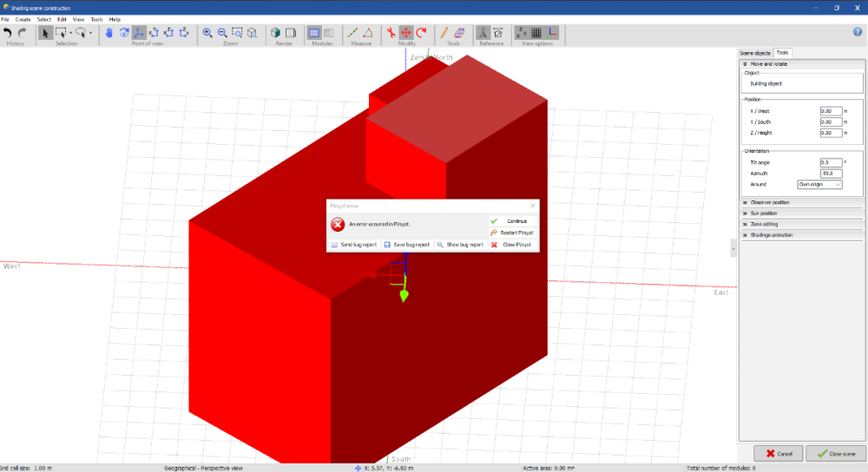The height and width of the screenshot is (472, 868).
Task: Open the Create menu
Action: tap(23, 19)
